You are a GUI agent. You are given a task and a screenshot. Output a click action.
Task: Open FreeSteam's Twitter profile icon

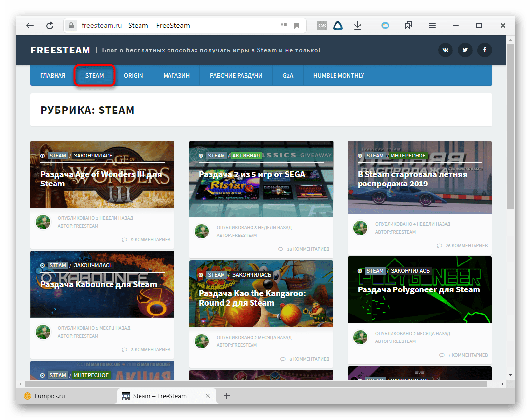[465, 50]
